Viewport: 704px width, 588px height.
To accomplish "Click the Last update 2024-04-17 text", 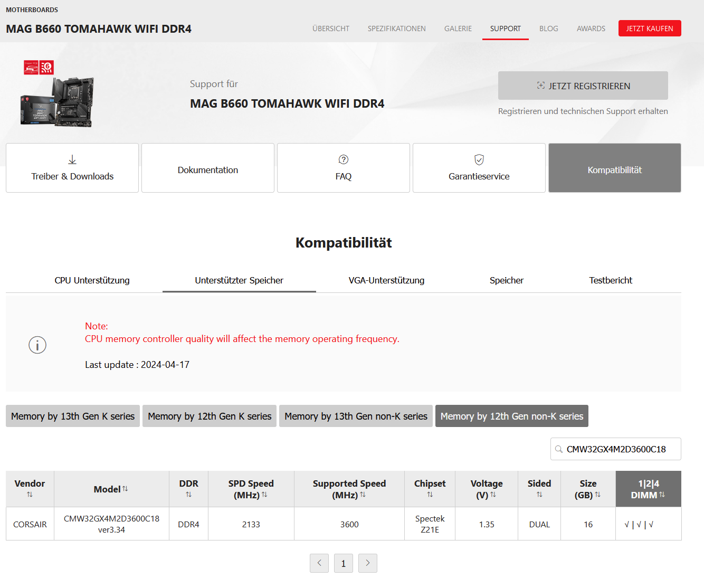I will click(x=137, y=365).
